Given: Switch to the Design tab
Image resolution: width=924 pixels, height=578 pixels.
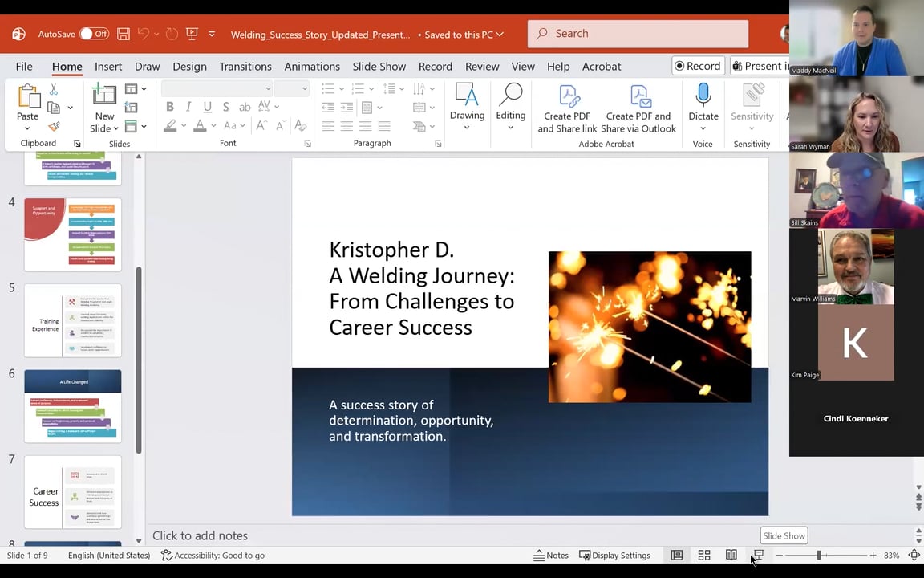Looking at the screenshot, I should (190, 67).
